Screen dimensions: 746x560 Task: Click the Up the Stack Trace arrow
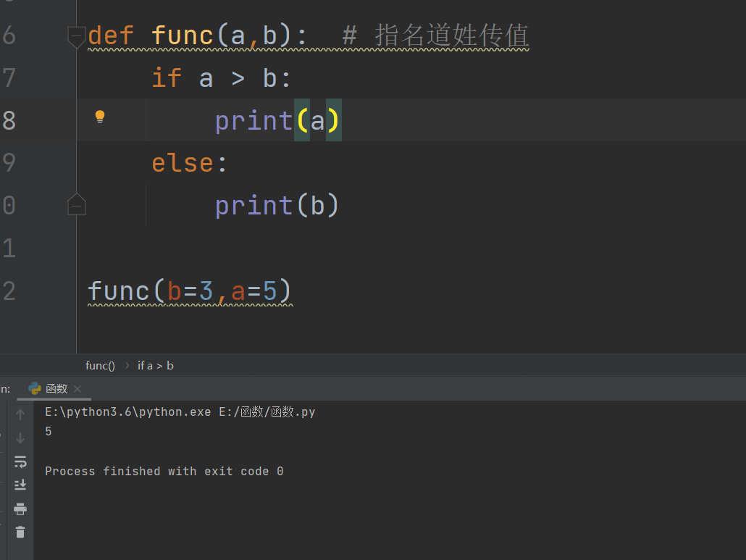pos(20,414)
